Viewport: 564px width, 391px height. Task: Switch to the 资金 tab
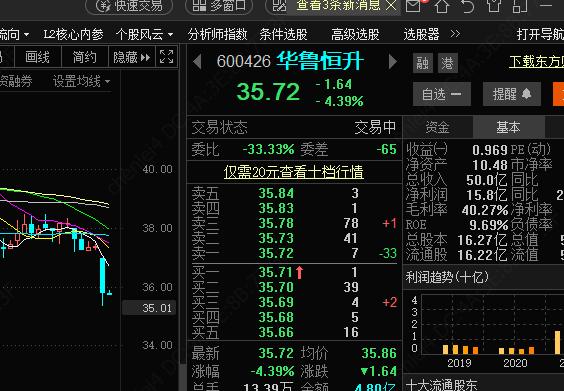tap(438, 127)
